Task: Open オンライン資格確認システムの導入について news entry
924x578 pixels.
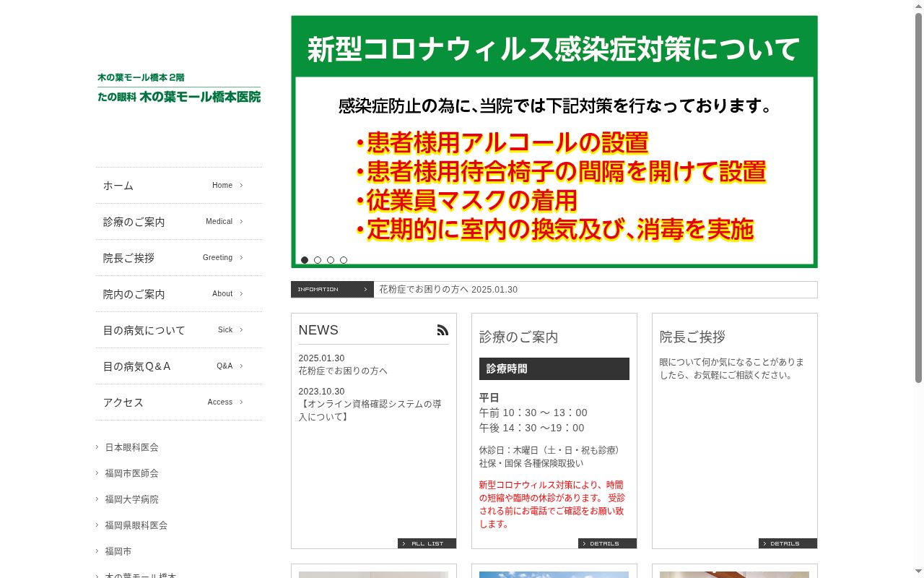Action: (x=370, y=410)
